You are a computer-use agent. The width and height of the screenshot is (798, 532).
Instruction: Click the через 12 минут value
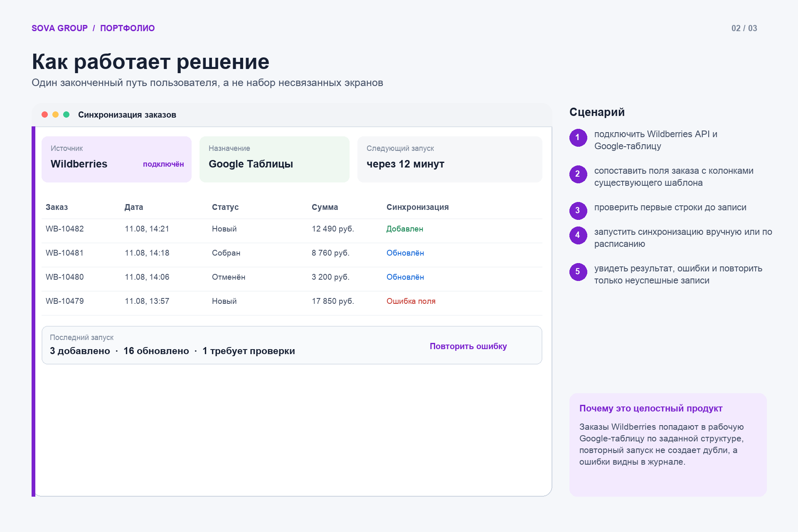click(x=405, y=164)
